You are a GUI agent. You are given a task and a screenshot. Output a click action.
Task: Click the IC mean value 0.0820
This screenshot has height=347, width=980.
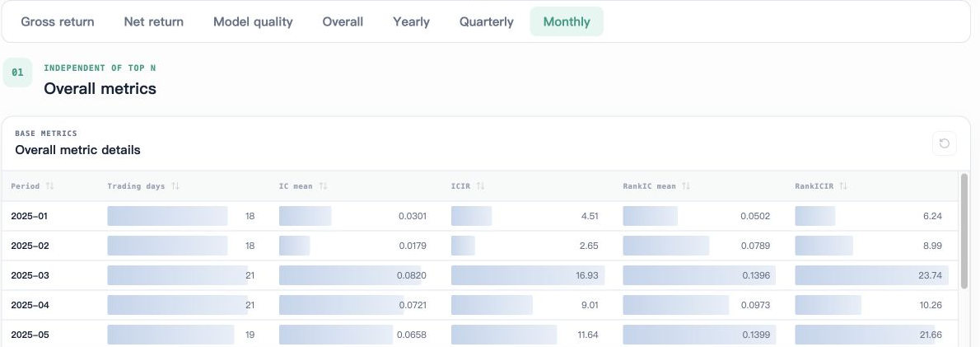(x=412, y=276)
